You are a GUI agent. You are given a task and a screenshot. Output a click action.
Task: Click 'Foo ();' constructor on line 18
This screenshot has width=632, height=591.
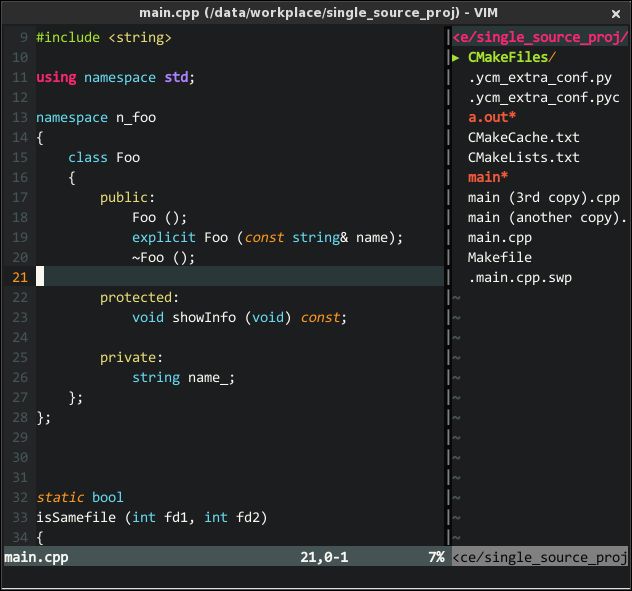(160, 218)
